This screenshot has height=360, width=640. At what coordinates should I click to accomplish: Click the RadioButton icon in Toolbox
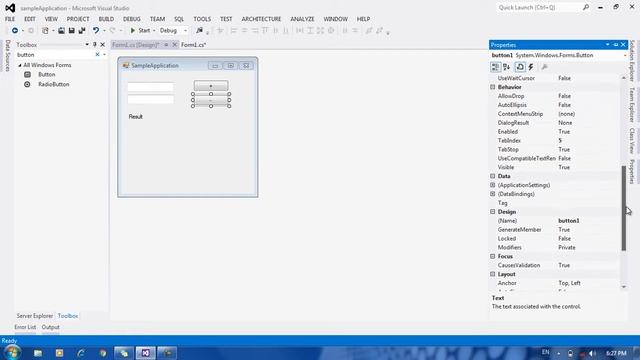(27, 84)
